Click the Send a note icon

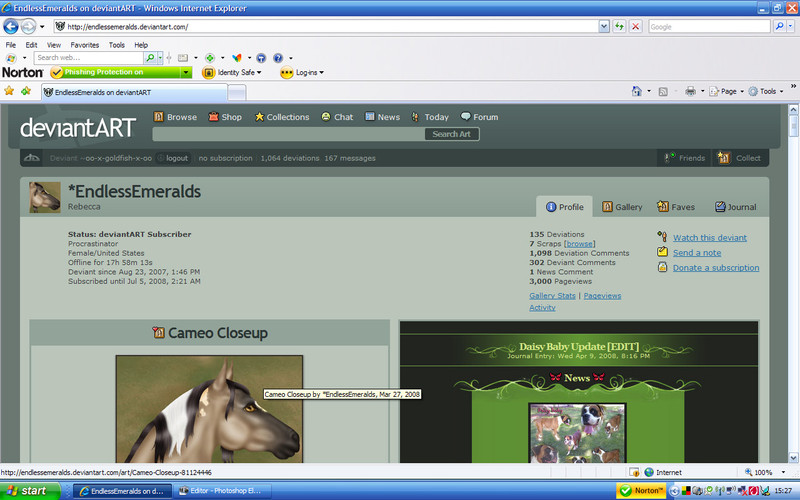coord(662,252)
